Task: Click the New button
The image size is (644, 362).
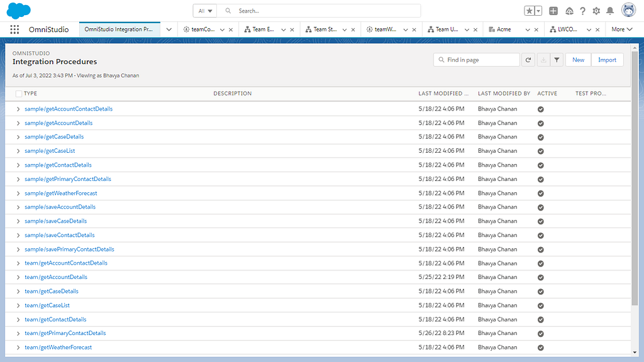Action: pos(579,60)
